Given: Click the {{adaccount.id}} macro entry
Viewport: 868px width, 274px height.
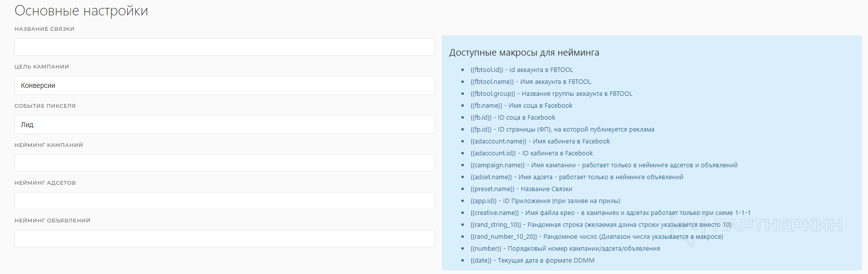Looking at the screenshot, I should pos(531,153).
